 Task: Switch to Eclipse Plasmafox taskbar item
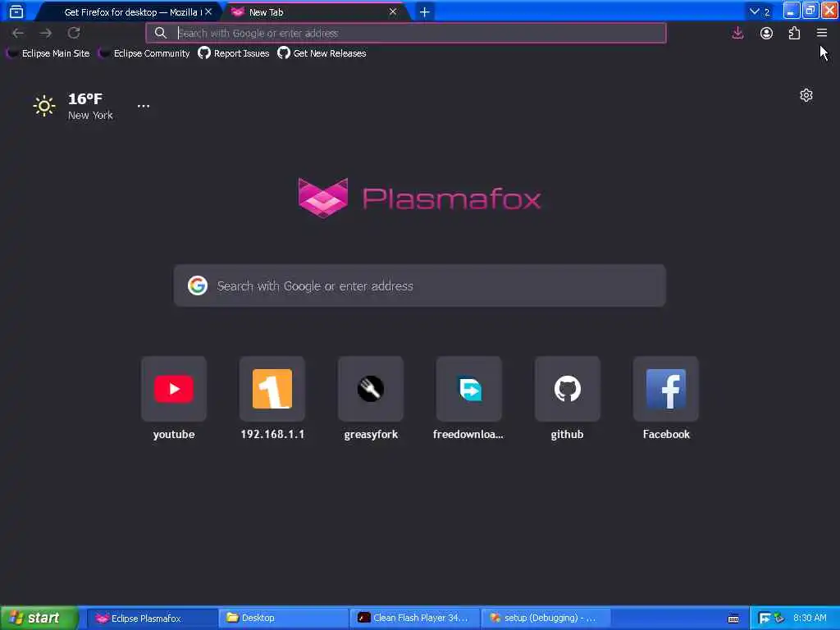pos(152,619)
